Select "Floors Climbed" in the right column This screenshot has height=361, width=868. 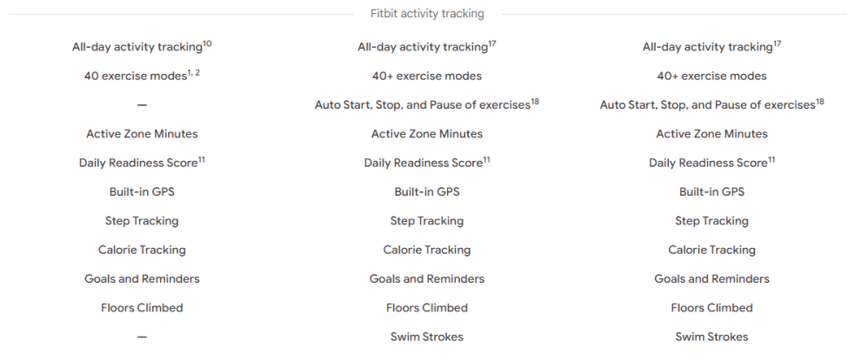[711, 308]
